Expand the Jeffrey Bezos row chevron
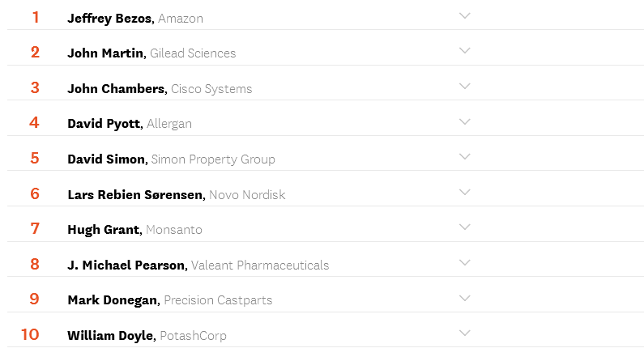This screenshot has height=361, width=644. pyautogui.click(x=464, y=16)
